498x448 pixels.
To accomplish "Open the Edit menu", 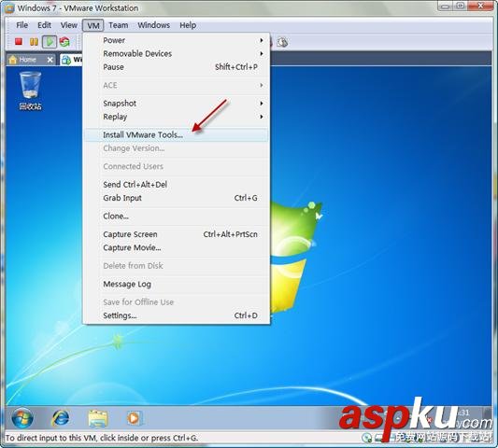I will coord(45,25).
